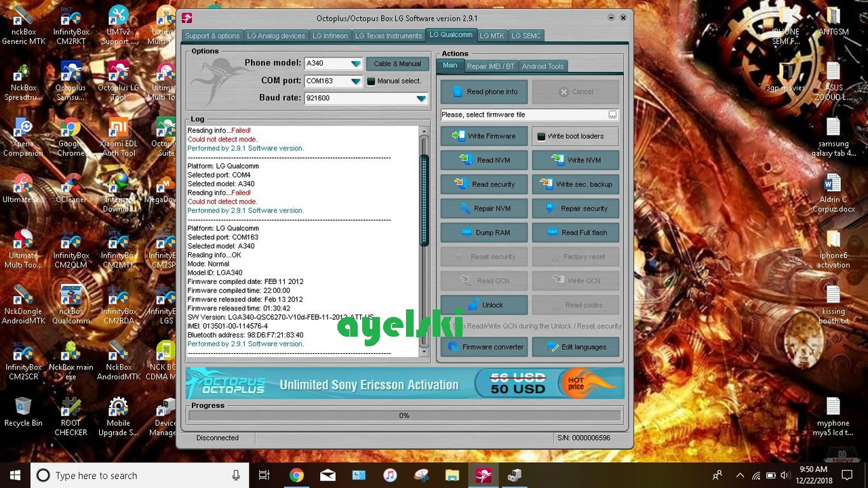The width and height of the screenshot is (868, 488).
Task: Click the Read phone info button
Action: 484,91
